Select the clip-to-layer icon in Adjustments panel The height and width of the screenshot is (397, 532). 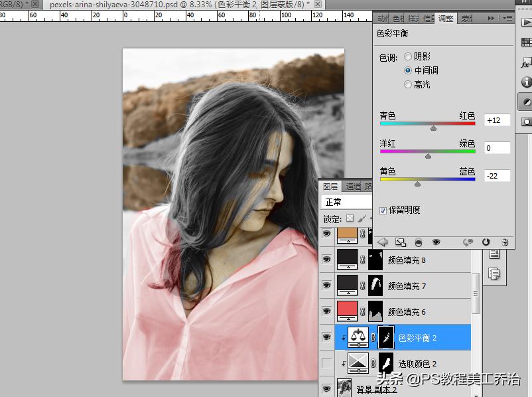pos(401,242)
